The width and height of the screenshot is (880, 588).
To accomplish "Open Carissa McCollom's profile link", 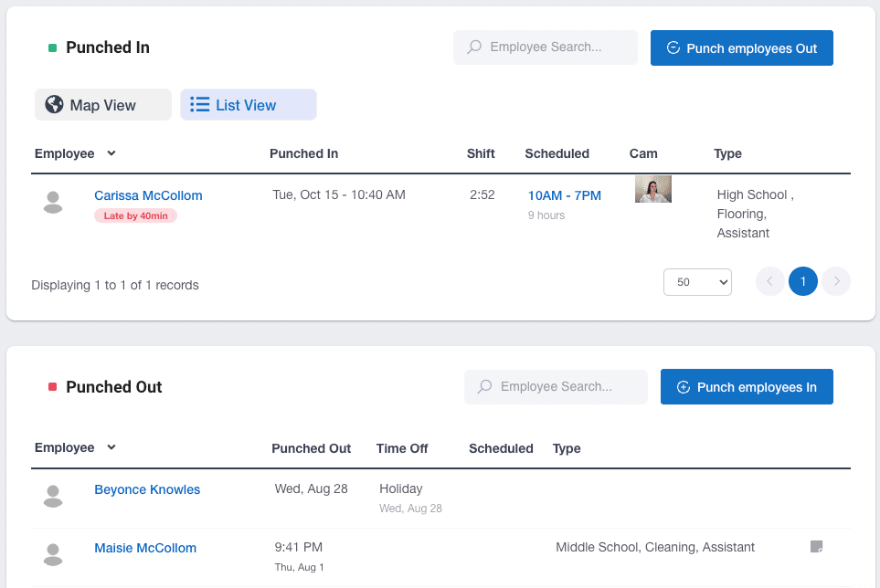I will click(x=148, y=195).
